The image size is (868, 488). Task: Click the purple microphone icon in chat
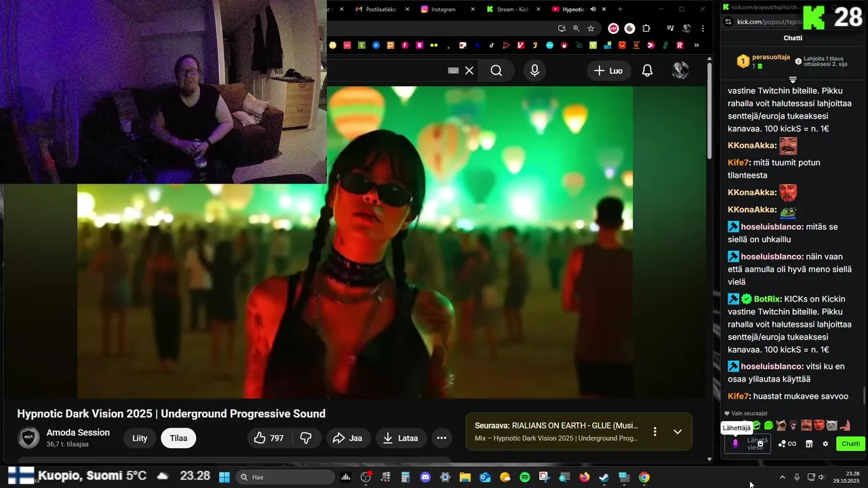(735, 444)
